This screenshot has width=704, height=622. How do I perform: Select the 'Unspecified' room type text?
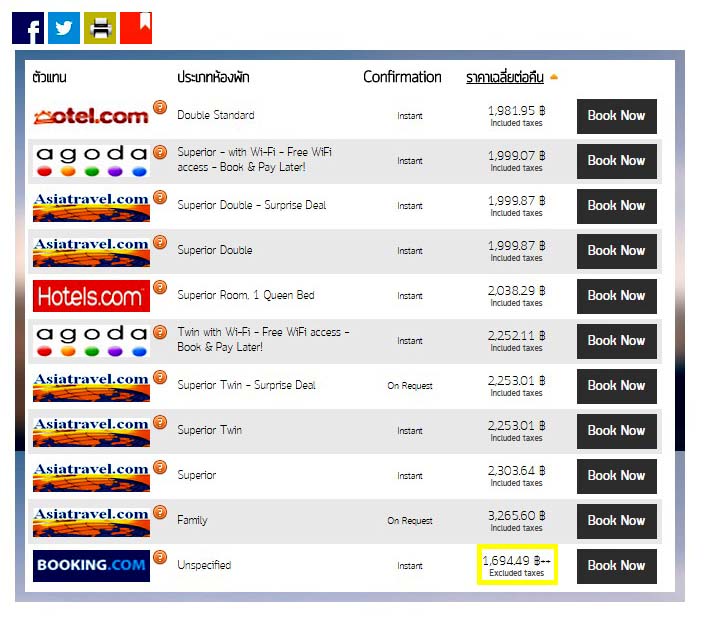click(204, 565)
